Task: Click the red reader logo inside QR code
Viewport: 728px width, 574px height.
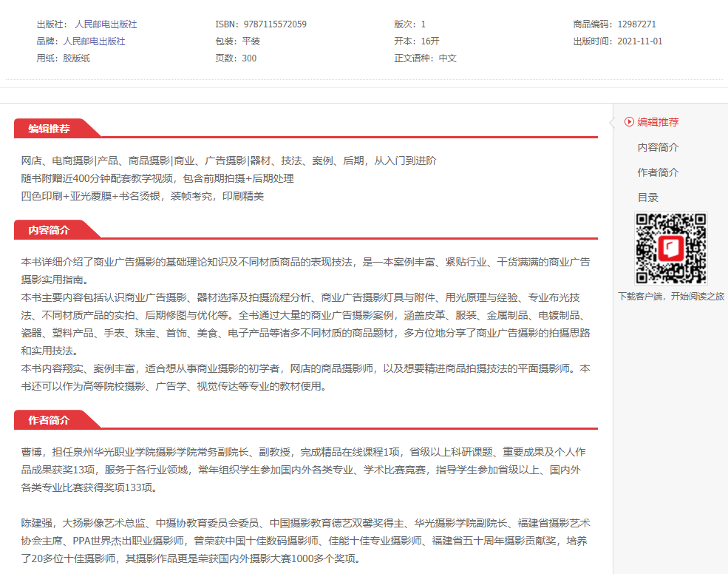Action: 671,249
